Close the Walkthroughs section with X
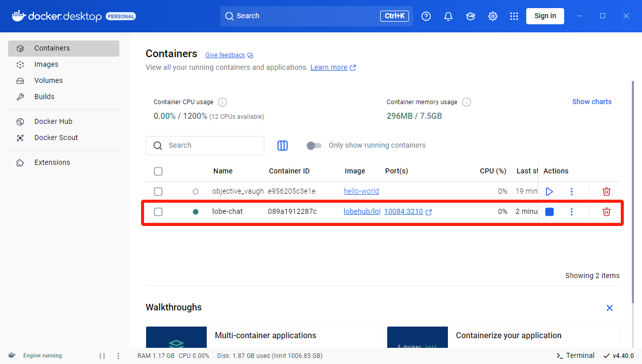 point(610,308)
